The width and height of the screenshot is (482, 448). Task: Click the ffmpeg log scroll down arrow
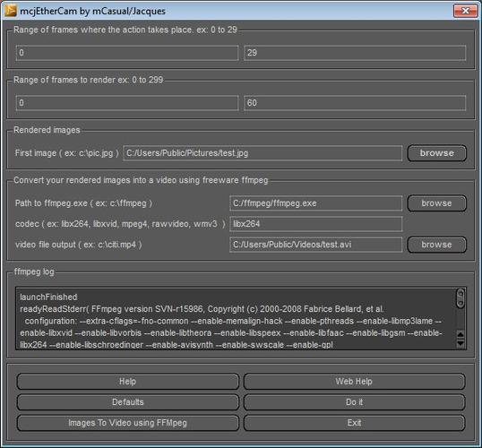point(460,343)
